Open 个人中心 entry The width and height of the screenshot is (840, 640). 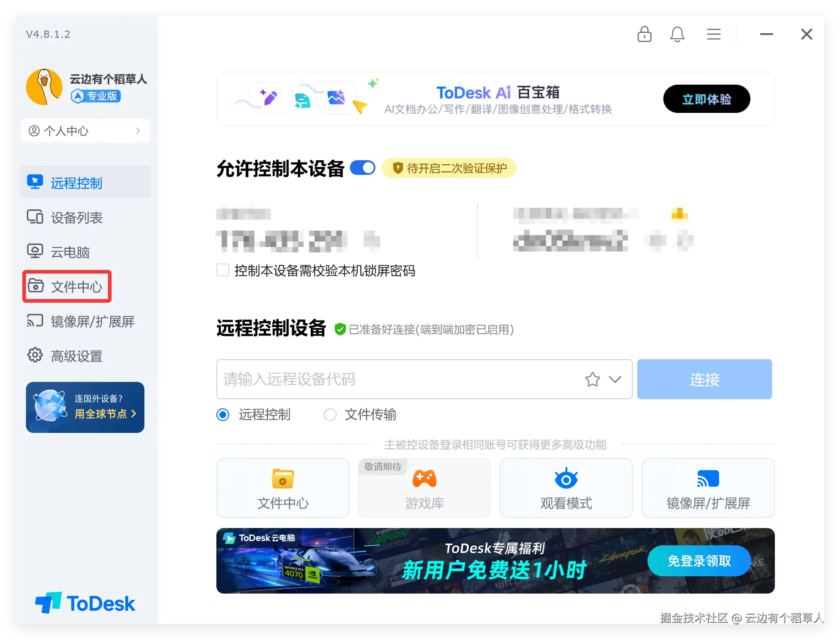tap(85, 131)
